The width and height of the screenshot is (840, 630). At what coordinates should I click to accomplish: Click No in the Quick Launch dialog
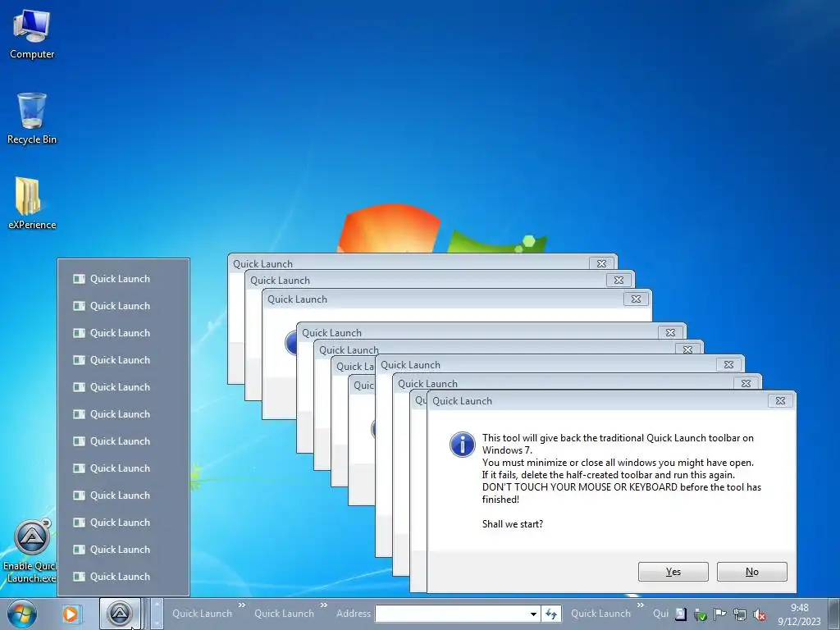pyautogui.click(x=751, y=572)
